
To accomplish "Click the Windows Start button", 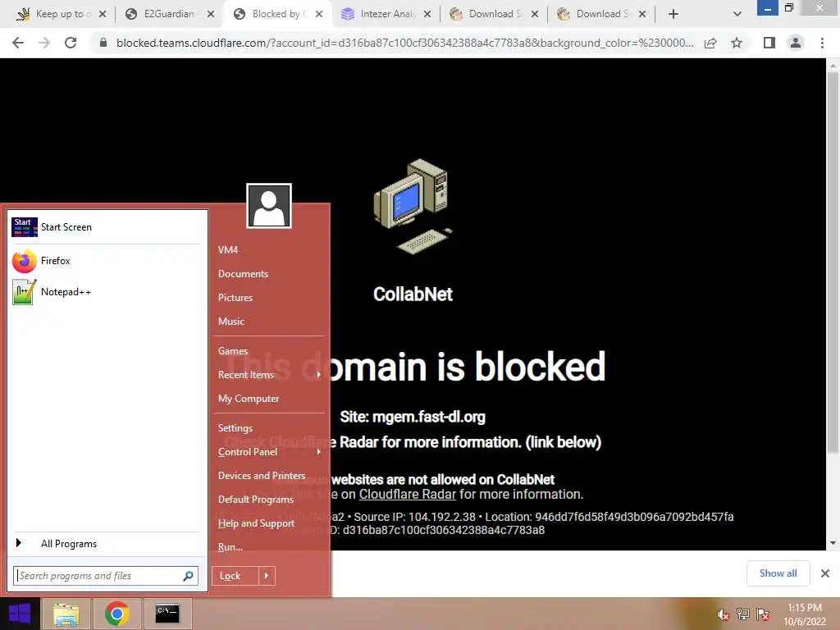I will pos(20,614).
